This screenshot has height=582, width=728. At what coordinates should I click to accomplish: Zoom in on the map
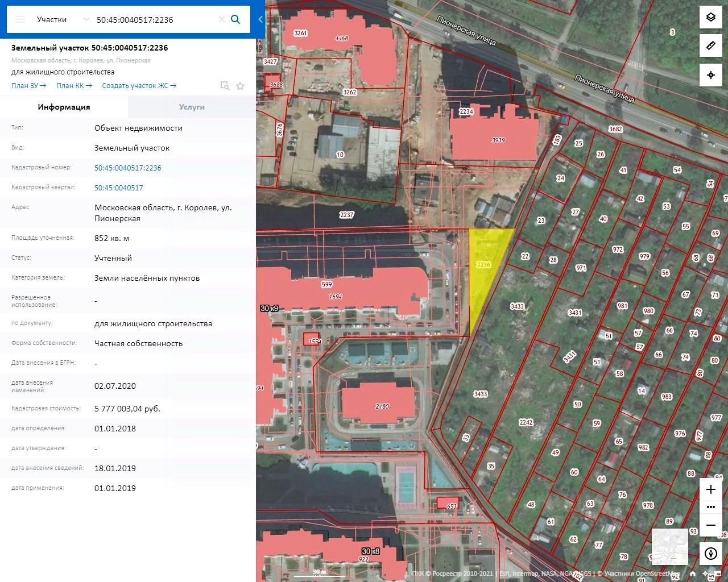(710, 489)
